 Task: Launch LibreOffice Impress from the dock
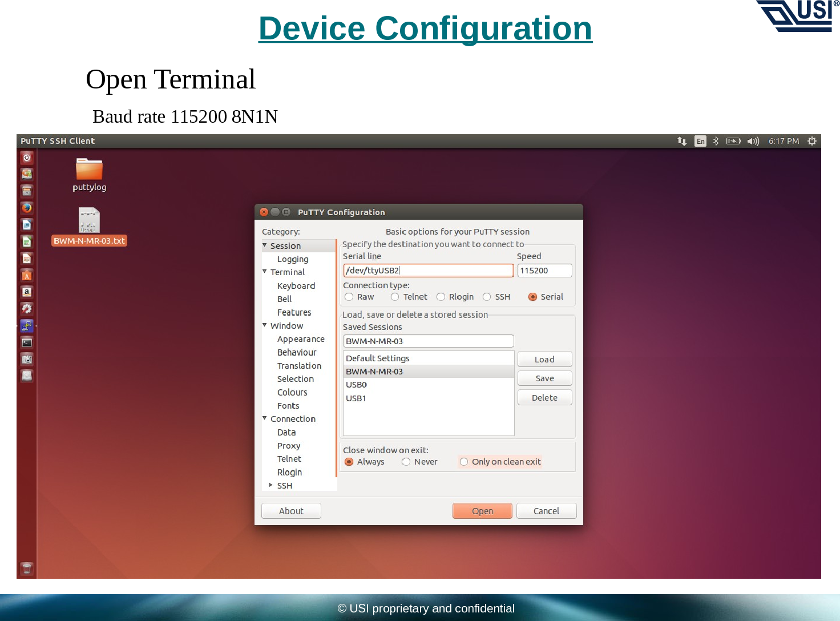27,259
